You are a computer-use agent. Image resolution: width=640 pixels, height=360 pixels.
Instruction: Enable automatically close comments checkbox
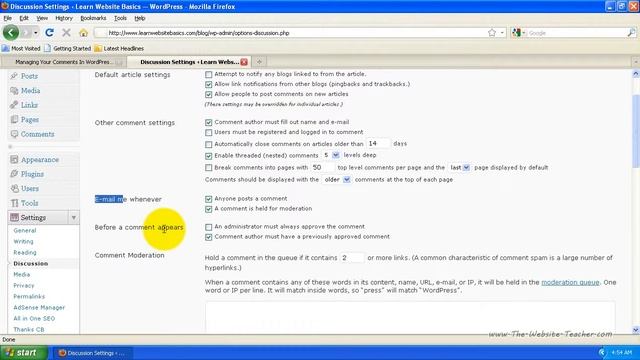[209, 144]
